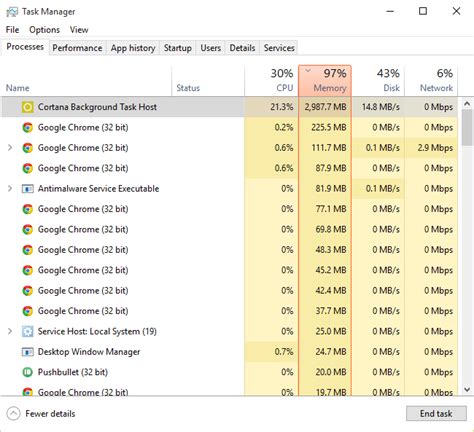Expand the Chrome process using 111.7 MB
The width and height of the screenshot is (474, 432).
pos(10,148)
